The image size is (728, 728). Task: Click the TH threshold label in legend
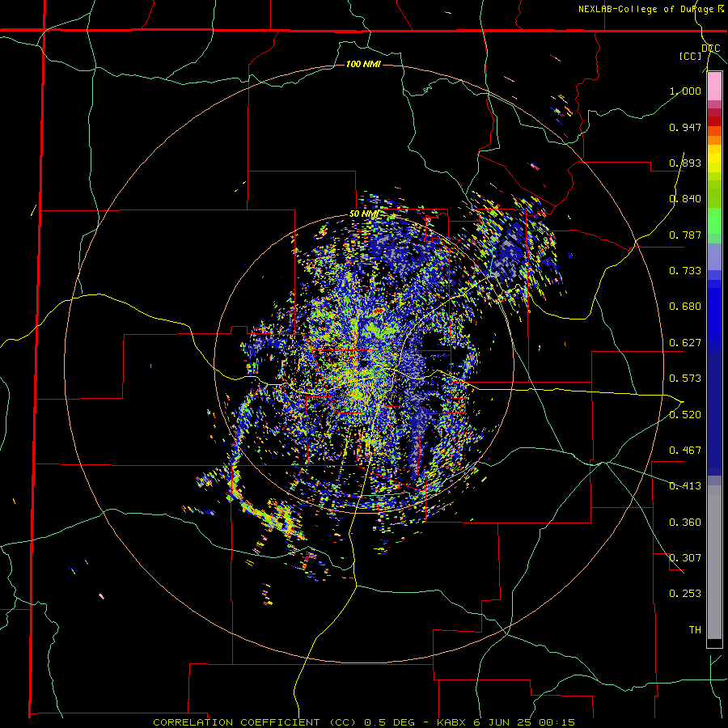point(695,630)
